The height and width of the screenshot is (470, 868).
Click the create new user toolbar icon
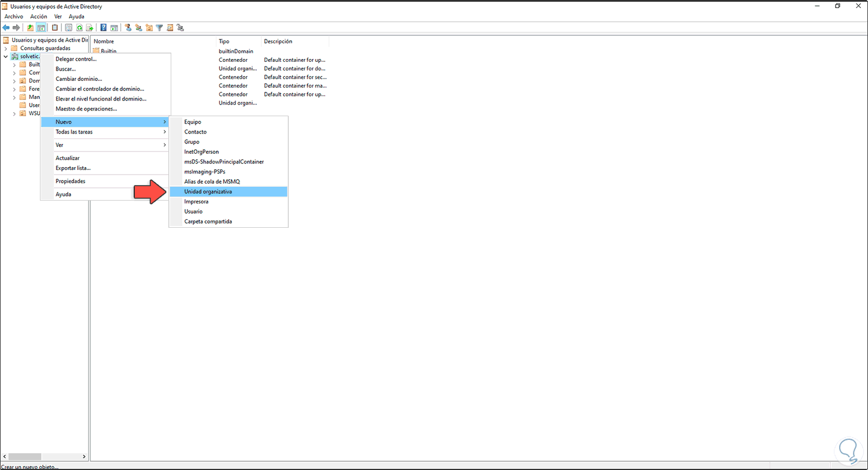[128, 28]
